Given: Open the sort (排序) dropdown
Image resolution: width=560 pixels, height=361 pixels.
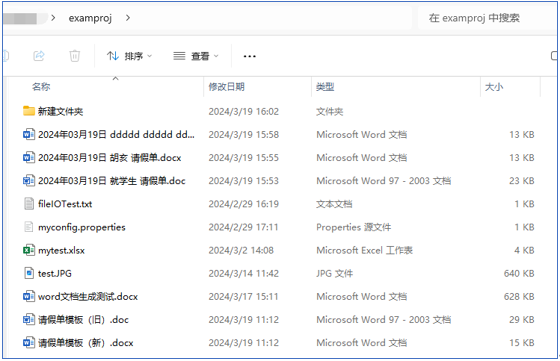Looking at the screenshot, I should [x=129, y=56].
